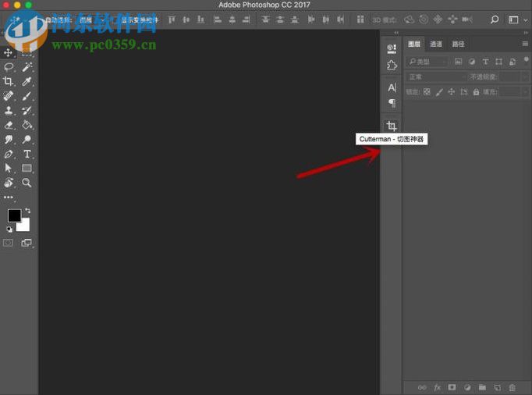Select the Lasso tool

click(x=9, y=67)
